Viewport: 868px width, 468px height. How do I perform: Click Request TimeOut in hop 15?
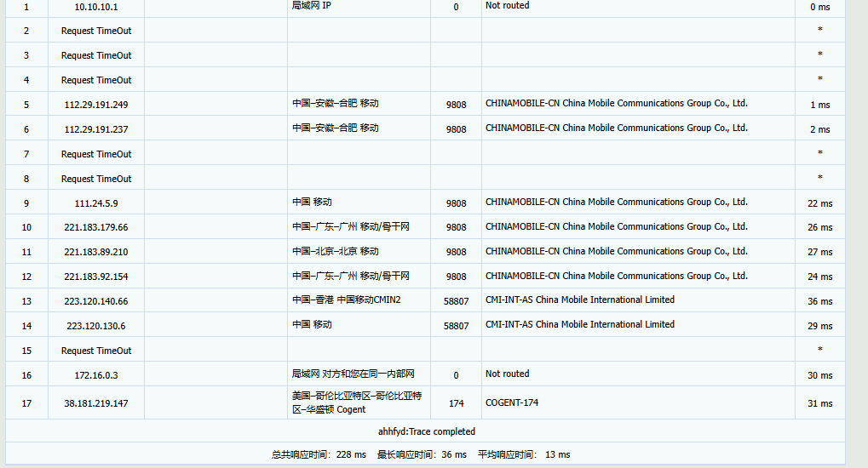click(96, 351)
